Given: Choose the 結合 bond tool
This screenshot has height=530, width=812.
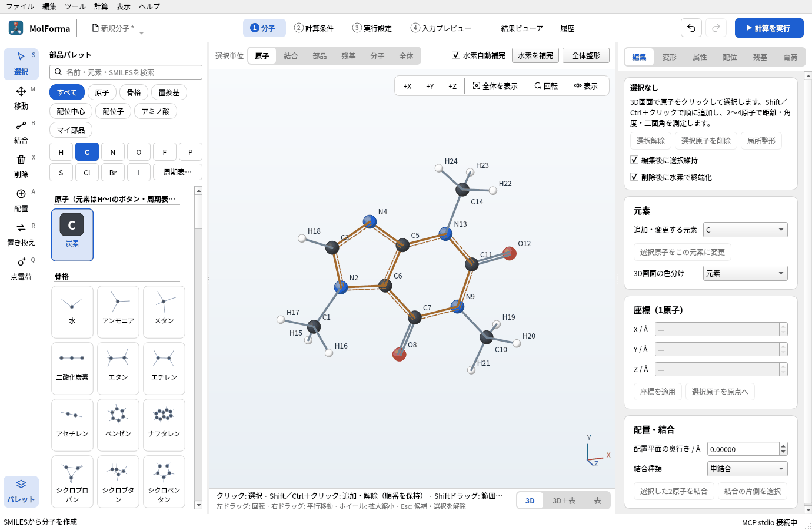Looking at the screenshot, I should point(21,132).
